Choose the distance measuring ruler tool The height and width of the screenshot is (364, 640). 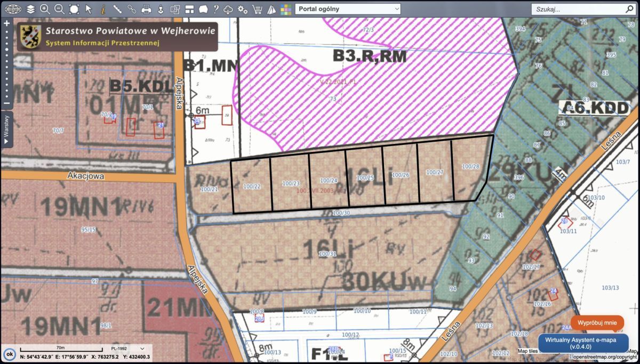pyautogui.click(x=117, y=9)
